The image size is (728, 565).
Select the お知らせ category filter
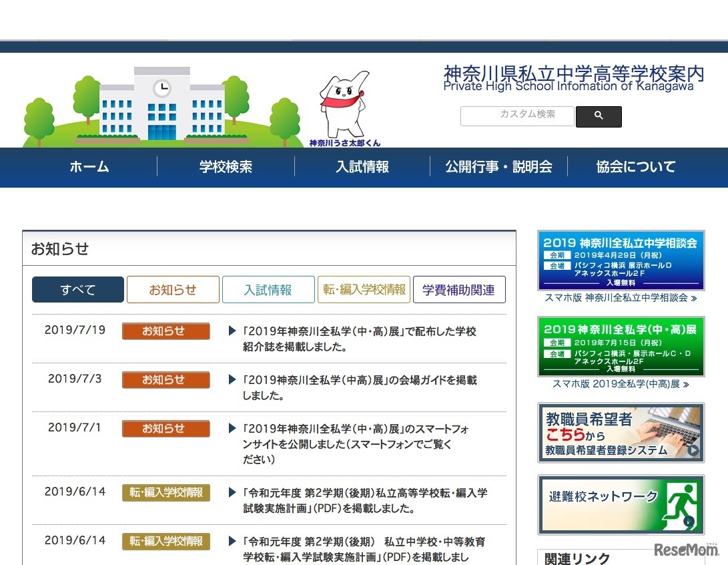tap(173, 289)
